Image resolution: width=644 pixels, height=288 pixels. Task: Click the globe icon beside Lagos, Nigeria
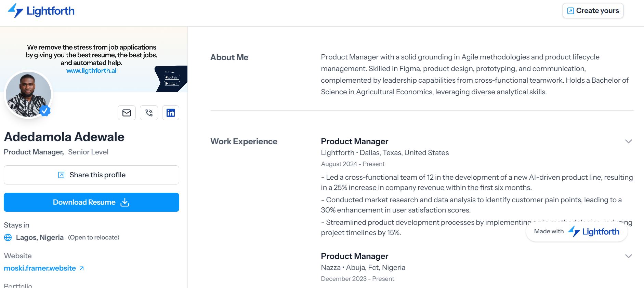[8, 237]
